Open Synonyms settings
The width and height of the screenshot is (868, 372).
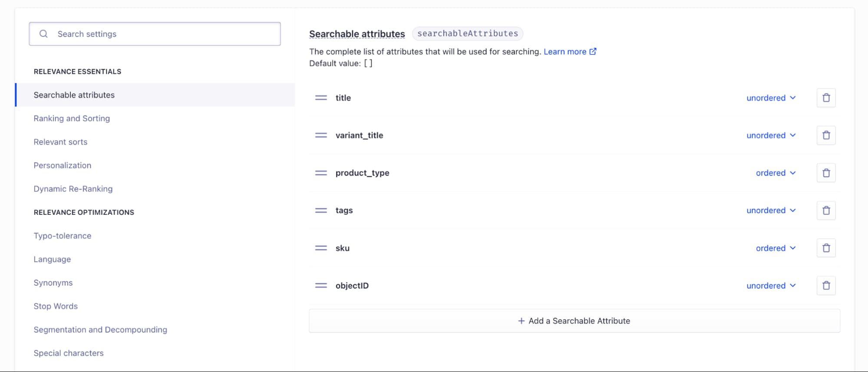53,283
